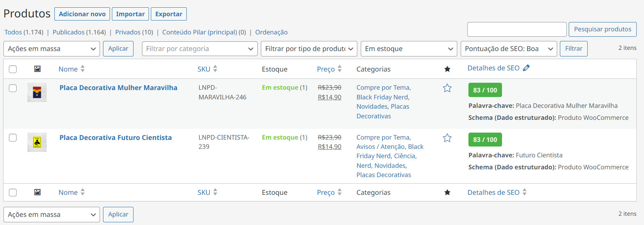Open Black Friday Nerd category in first row
The height and width of the screenshot is (225, 644).
382,97
